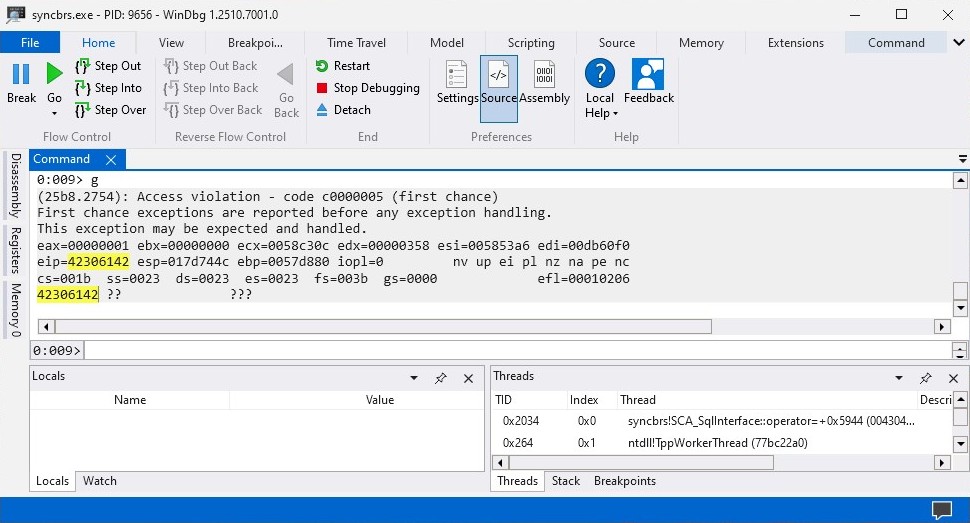This screenshot has width=970, height=523.
Task: Toggle Source mode preference
Action: [x=498, y=82]
